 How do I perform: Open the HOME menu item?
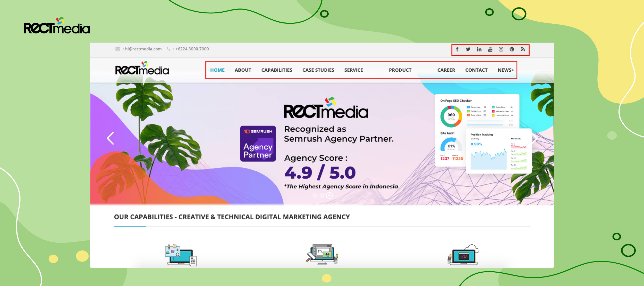click(x=217, y=70)
